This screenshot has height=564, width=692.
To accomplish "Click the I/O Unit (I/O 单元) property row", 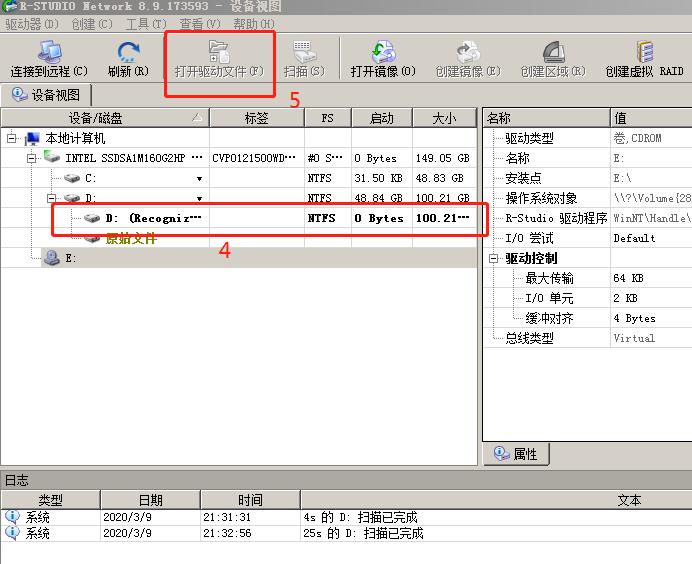I will point(588,298).
